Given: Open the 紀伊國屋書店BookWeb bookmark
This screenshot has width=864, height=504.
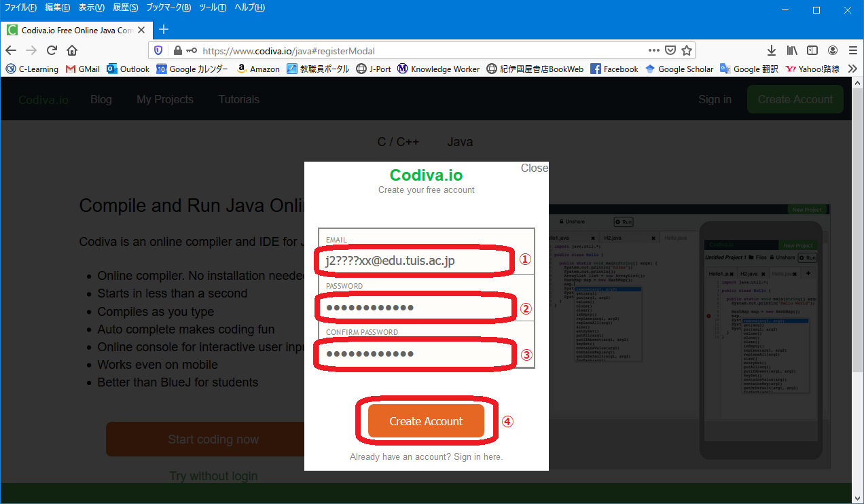Looking at the screenshot, I should coord(535,69).
